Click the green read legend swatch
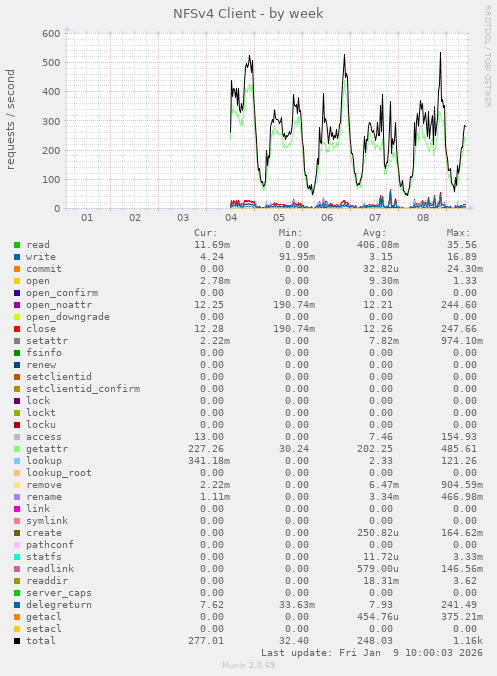The height and width of the screenshot is (676, 497). coord(17,245)
